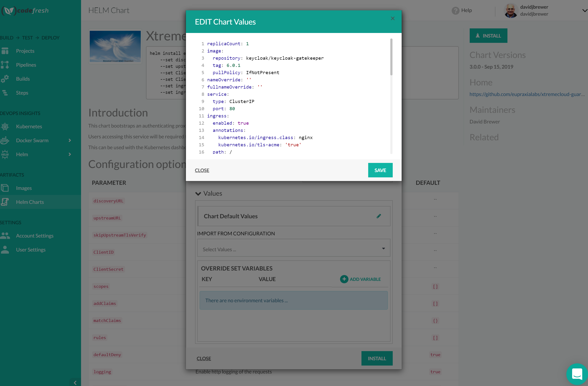Viewport: 588px width, 386px height.
Task: Click the YAML editor vertical scrollbar
Action: (x=391, y=57)
